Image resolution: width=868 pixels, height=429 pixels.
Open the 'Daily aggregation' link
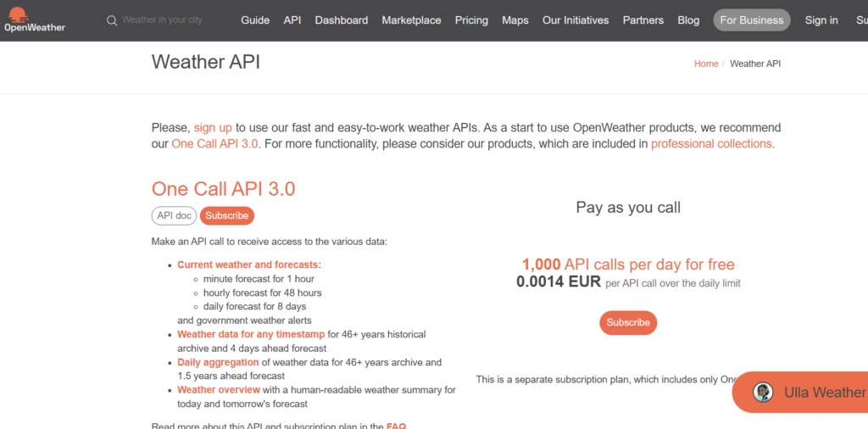pyautogui.click(x=218, y=363)
